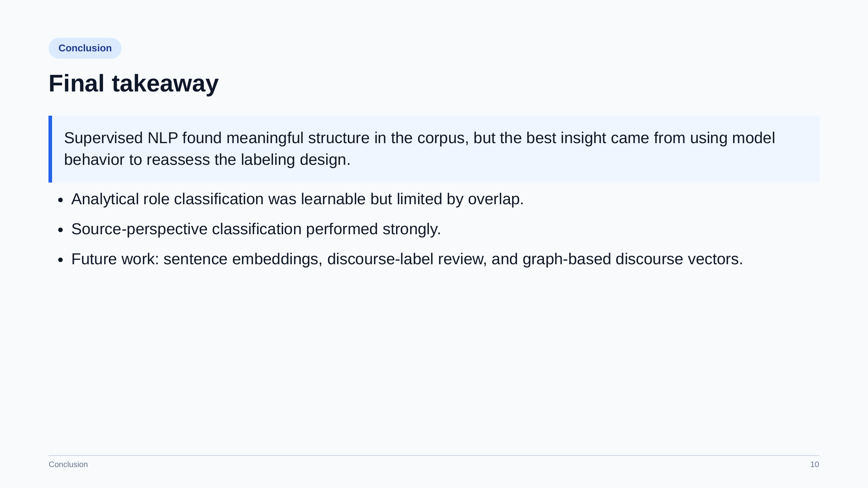Select the Final takeaway heading
Screen dimensions: 868x488
(134, 84)
